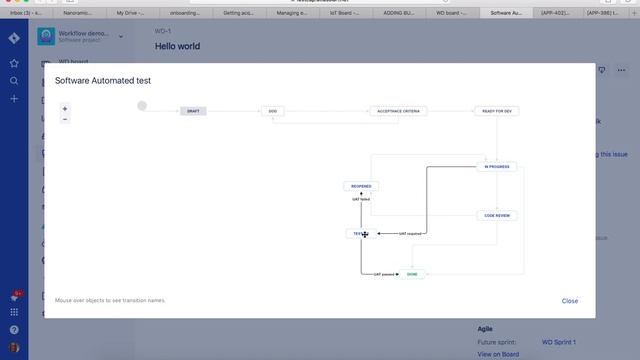Open the help question mark icon

(x=14, y=330)
